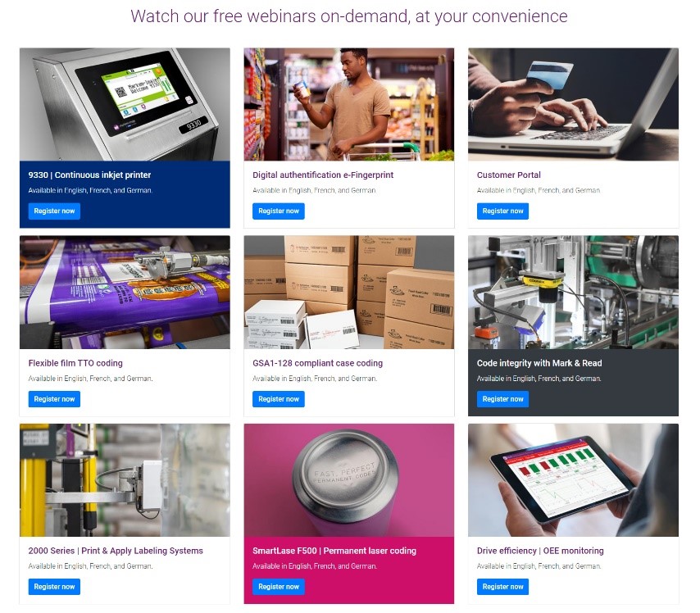Click Register now under GSA1-128 compliant case coding
The image size is (700, 613).
coord(278,399)
